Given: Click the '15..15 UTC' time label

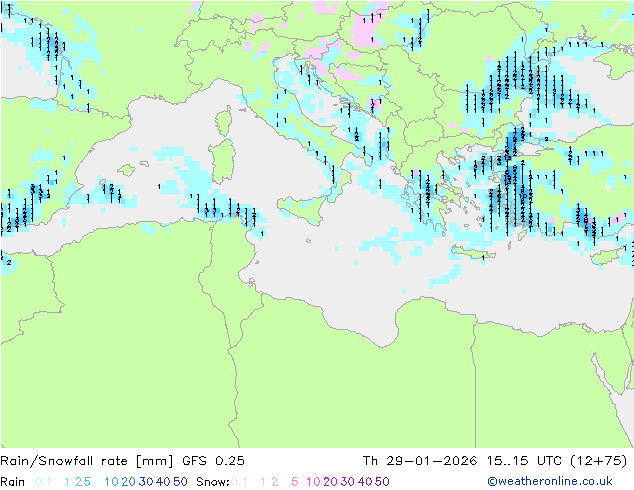Looking at the screenshot, I should (524, 461).
